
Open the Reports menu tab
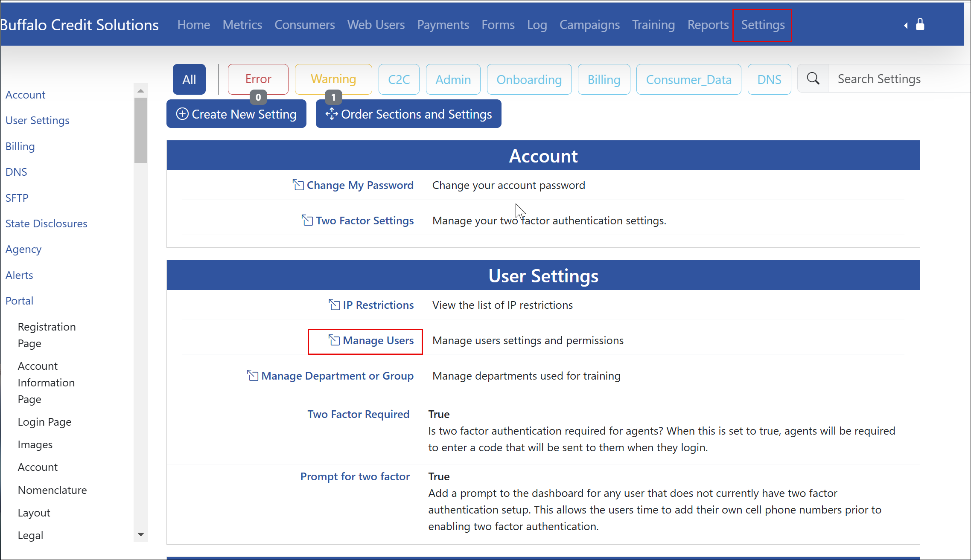[708, 25]
